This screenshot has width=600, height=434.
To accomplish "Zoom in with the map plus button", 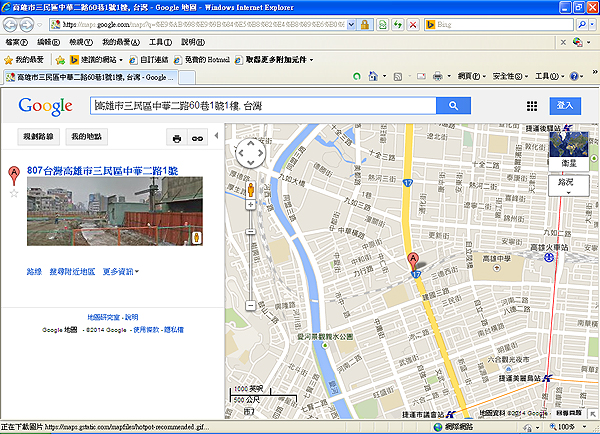I will tap(249, 205).
